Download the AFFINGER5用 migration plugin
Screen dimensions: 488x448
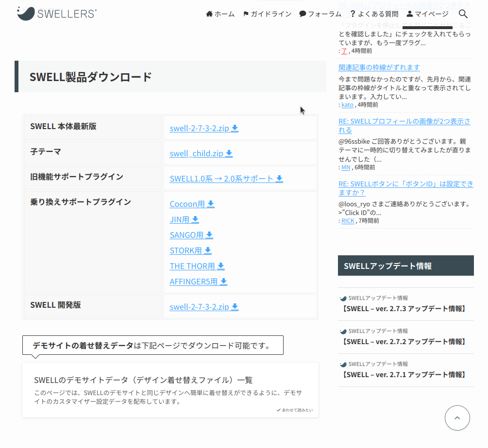coord(199,282)
